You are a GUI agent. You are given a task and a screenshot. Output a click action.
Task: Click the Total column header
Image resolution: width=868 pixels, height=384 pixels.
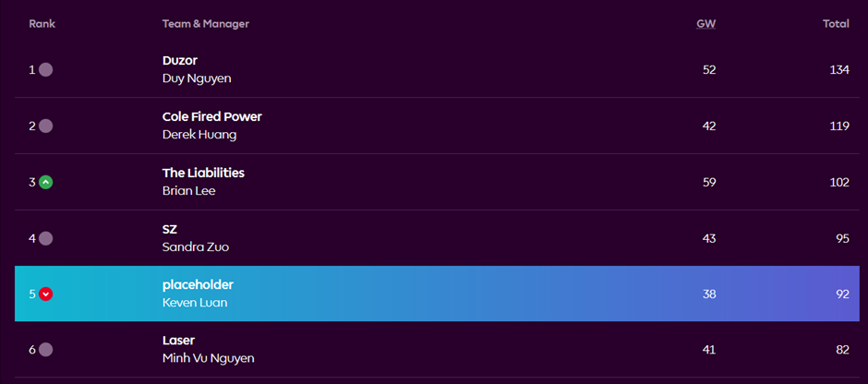tap(836, 24)
